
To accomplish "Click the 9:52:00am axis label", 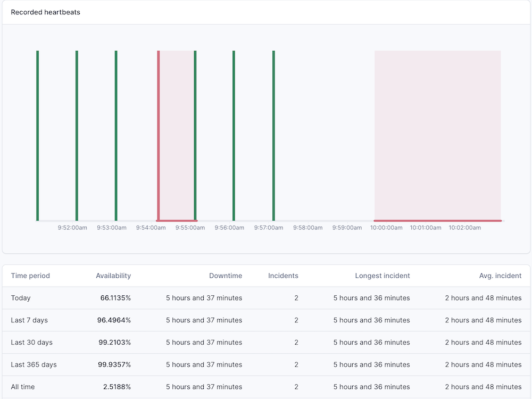I will coord(72,228).
